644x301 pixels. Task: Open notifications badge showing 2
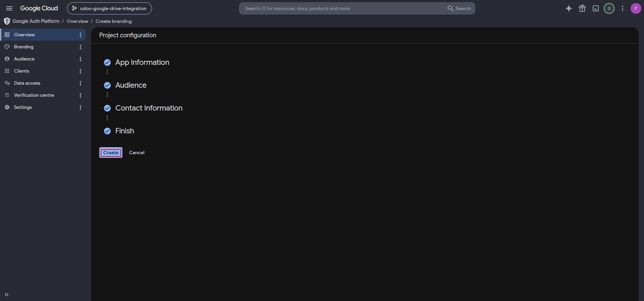(609, 8)
